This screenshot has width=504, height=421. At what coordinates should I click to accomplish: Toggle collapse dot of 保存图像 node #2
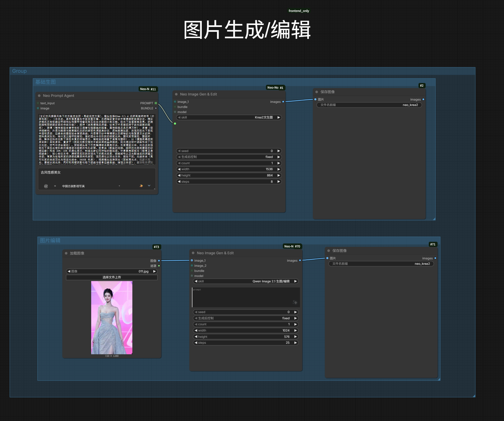click(x=317, y=92)
